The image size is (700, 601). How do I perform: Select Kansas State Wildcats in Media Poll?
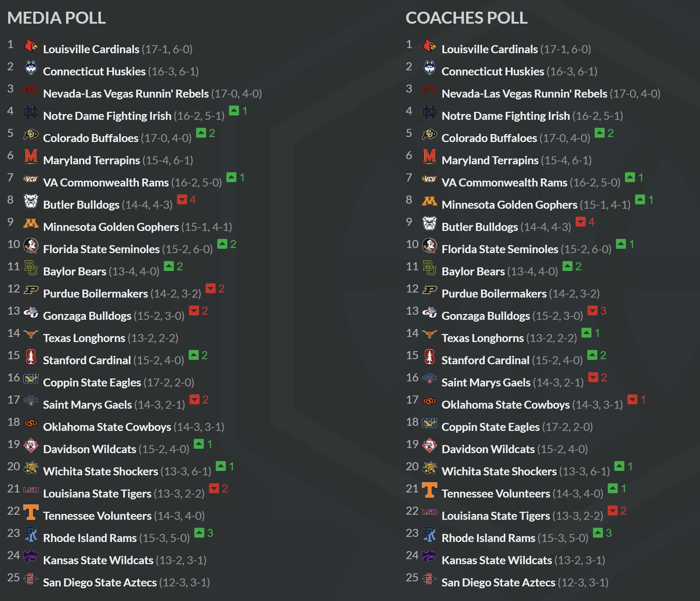(x=98, y=561)
